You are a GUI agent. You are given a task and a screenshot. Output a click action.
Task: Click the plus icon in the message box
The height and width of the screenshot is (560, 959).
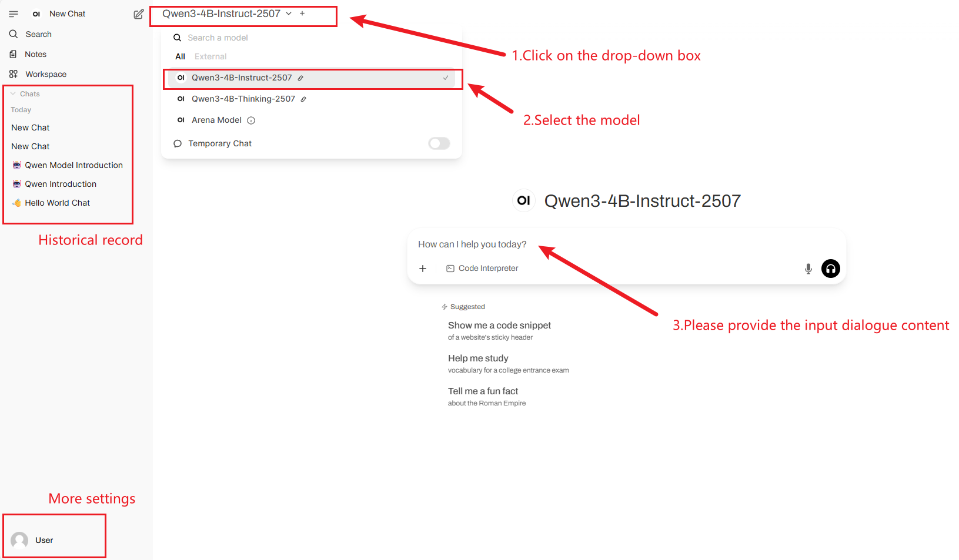422,269
